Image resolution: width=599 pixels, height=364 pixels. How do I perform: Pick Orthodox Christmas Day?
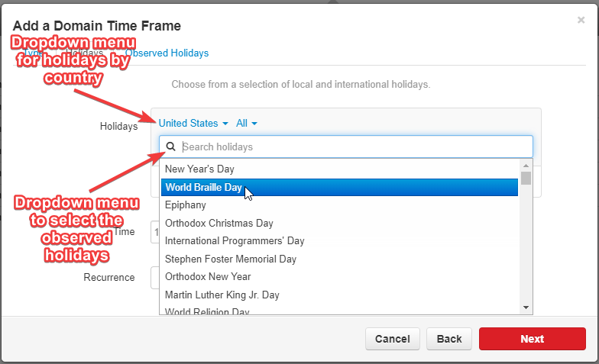pyautogui.click(x=339, y=223)
